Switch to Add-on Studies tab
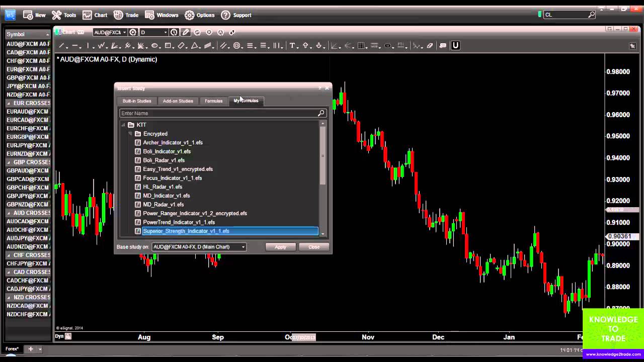Image resolution: width=644 pixels, height=362 pixels. [x=178, y=101]
